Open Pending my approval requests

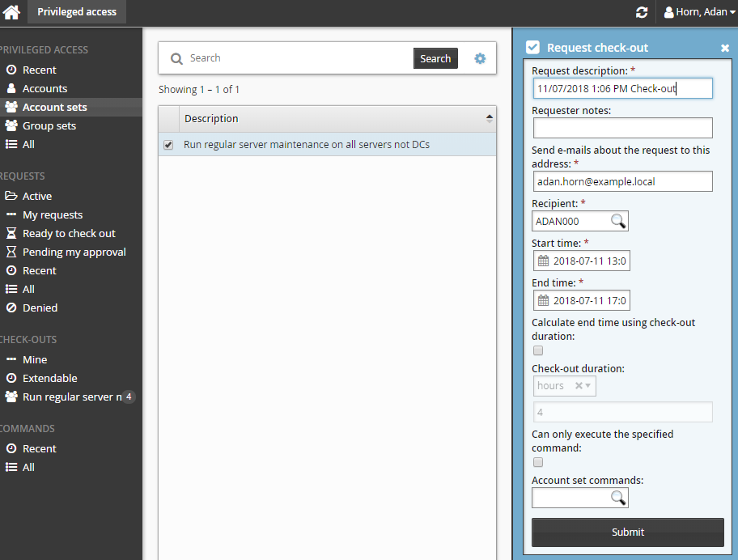74,252
